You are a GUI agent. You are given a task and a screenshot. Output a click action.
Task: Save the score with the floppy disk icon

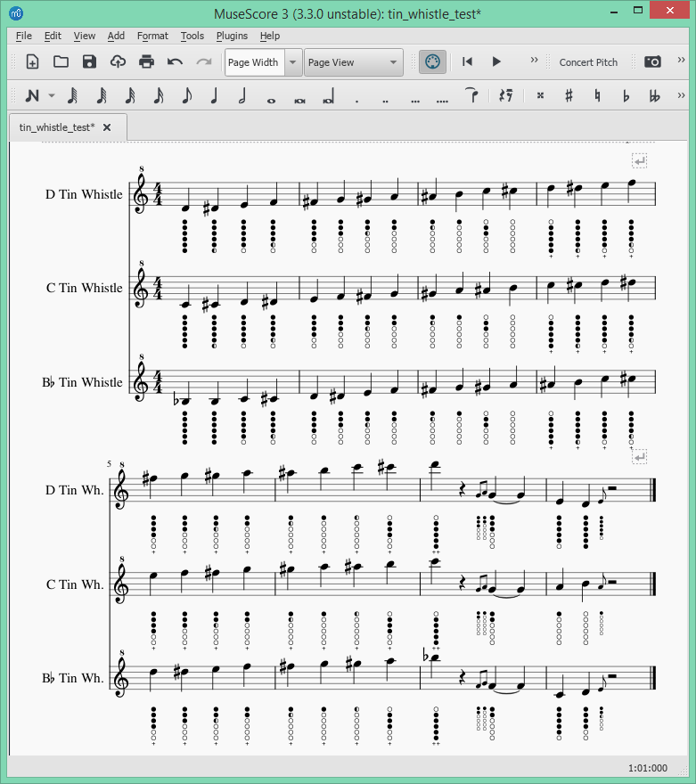click(89, 62)
